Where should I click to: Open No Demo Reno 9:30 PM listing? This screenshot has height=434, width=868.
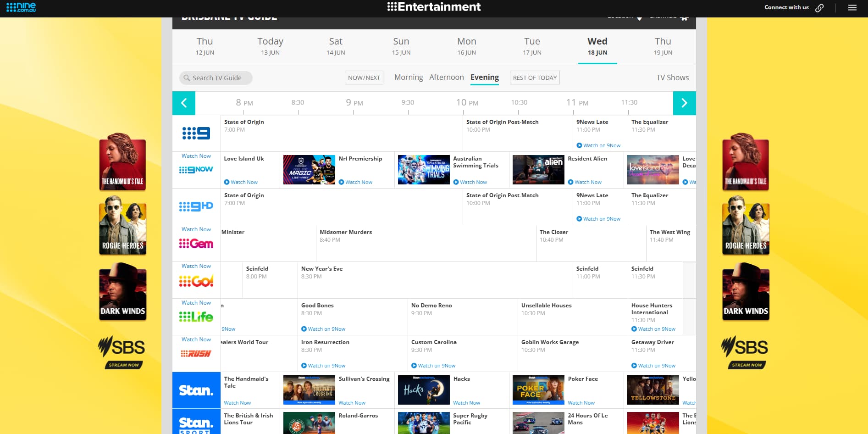point(463,317)
